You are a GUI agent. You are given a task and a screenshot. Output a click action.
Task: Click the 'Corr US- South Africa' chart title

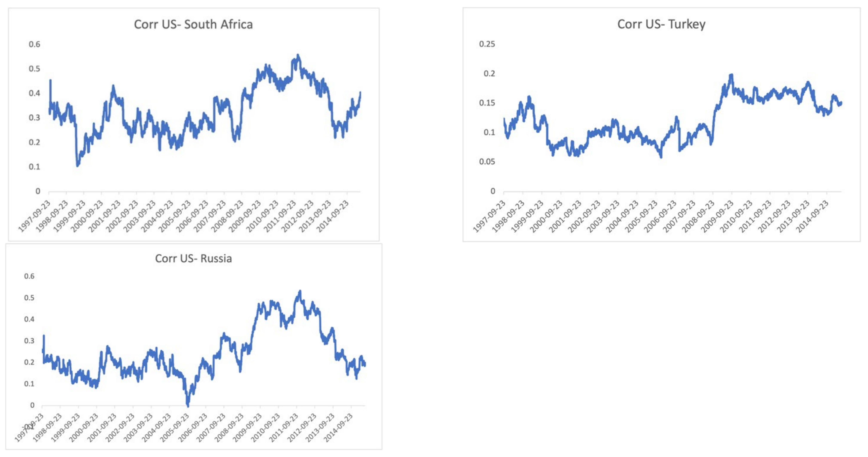click(193, 24)
